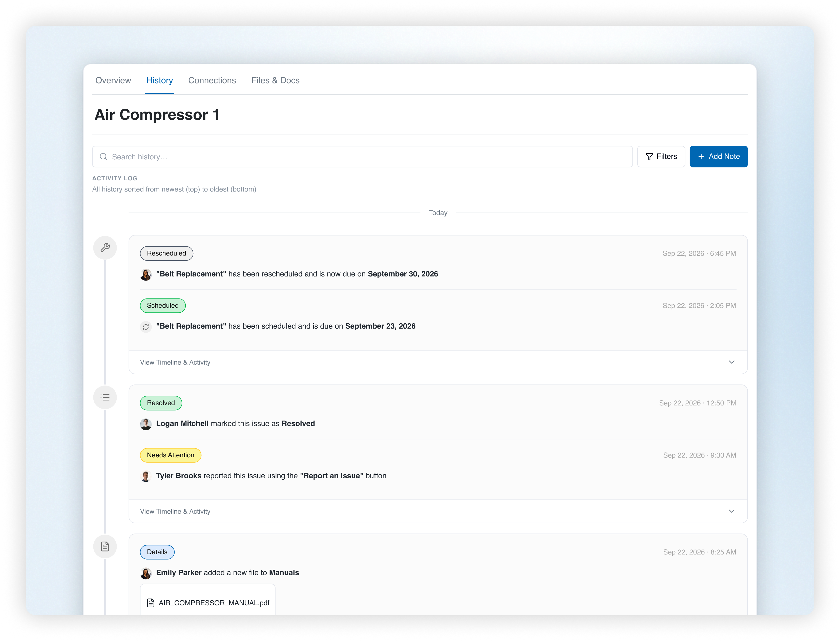
Task: Click the file icon of AIR_COMPRESSOR_MANUAL.pdf
Action: 151,603
